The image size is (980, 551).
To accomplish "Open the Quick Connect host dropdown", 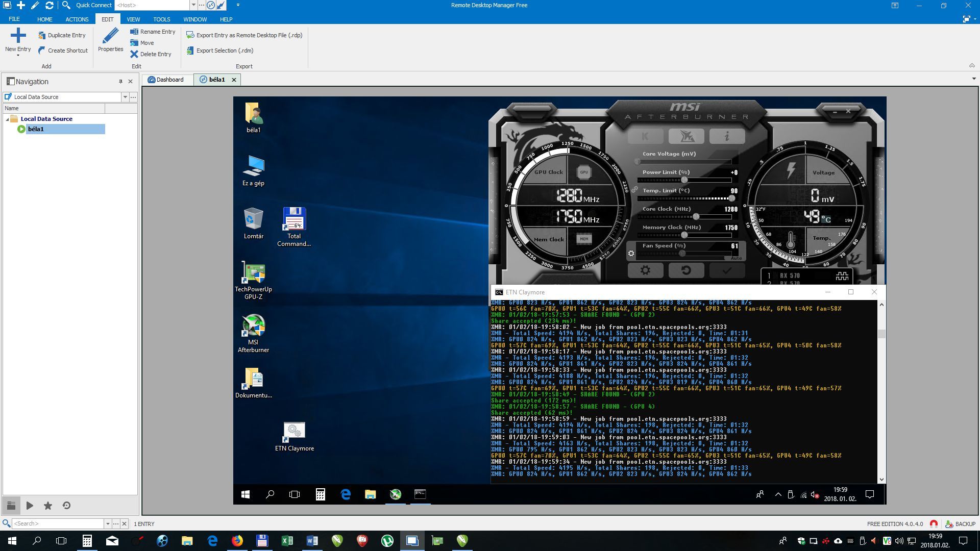I will 193,5.
